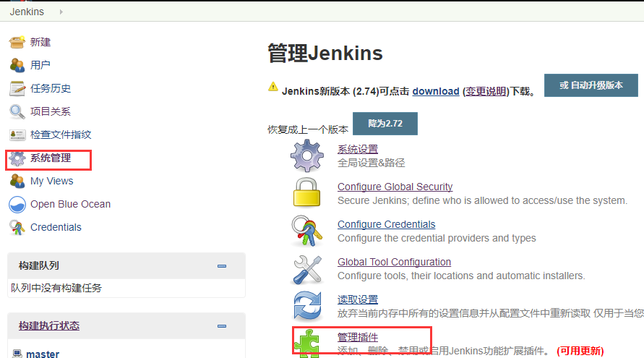The width and height of the screenshot is (644, 358).
Task: Click the 检查文件指纹 ID card icon
Action: point(17,135)
